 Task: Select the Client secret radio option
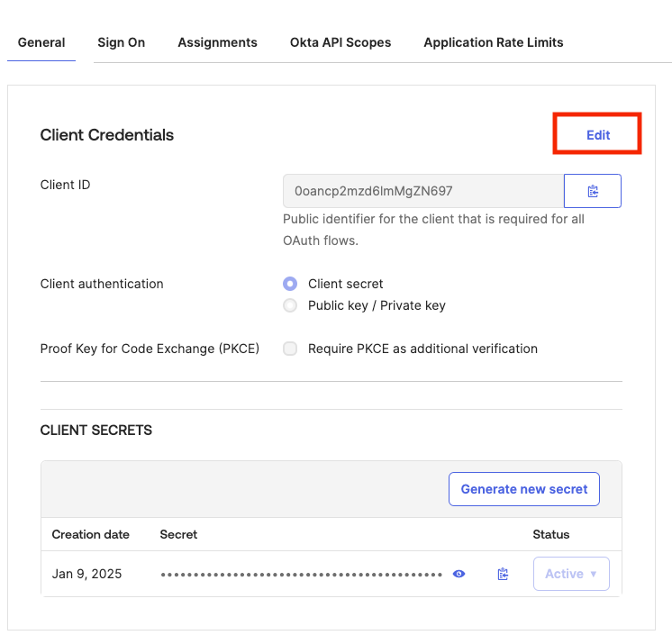tap(290, 284)
